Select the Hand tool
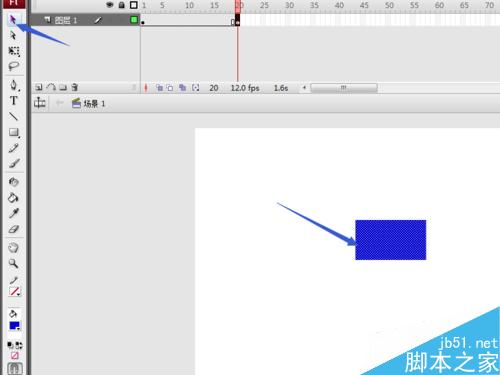Screen dimensions: 500x375 (13, 248)
